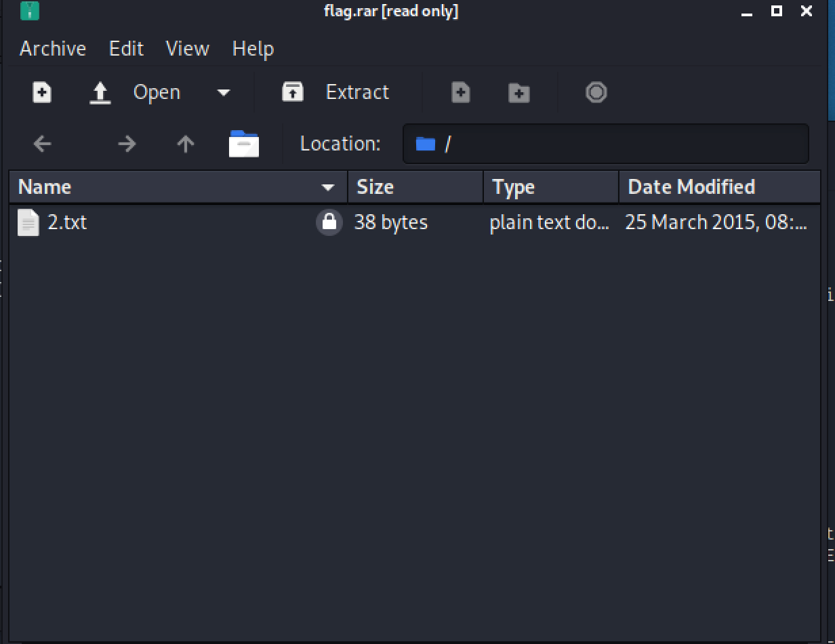Click the Open toolbar button
835x644 pixels.
click(x=157, y=92)
